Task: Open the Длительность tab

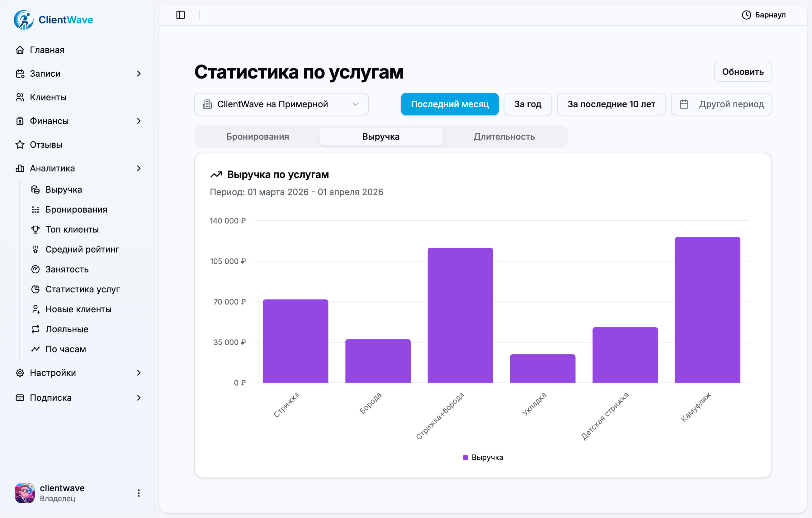Action: [504, 136]
